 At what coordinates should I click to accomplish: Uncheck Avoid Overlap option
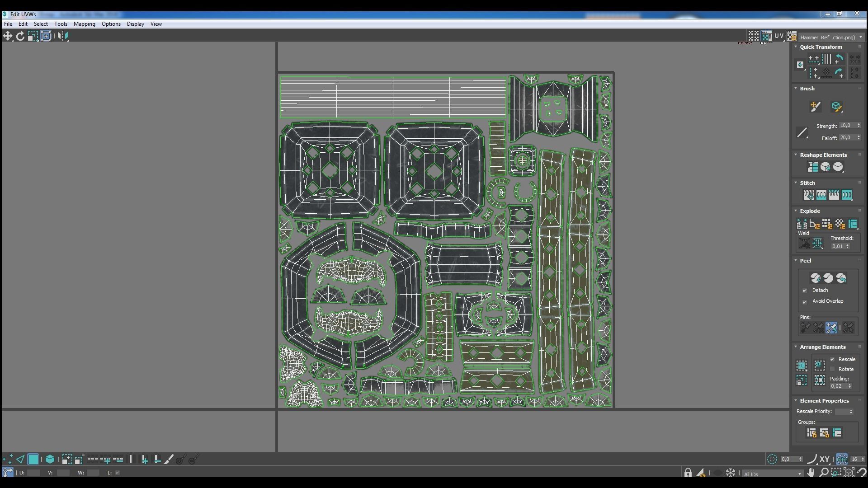(x=805, y=301)
